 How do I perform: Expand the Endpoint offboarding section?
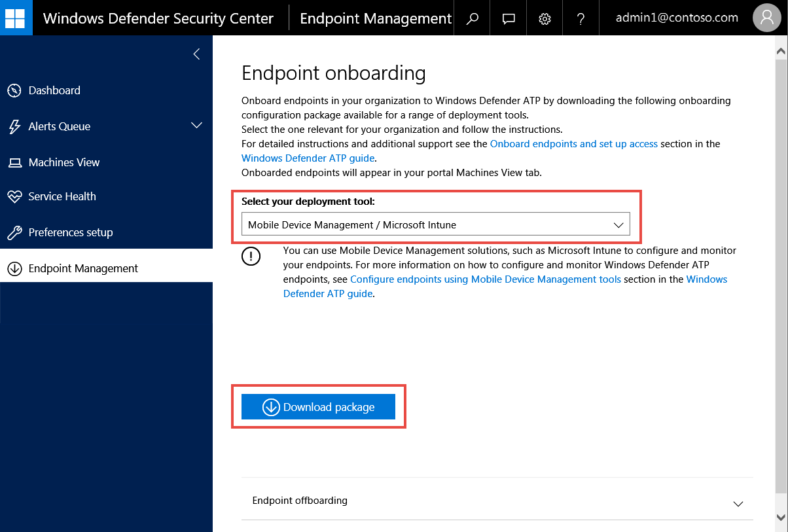click(x=738, y=503)
